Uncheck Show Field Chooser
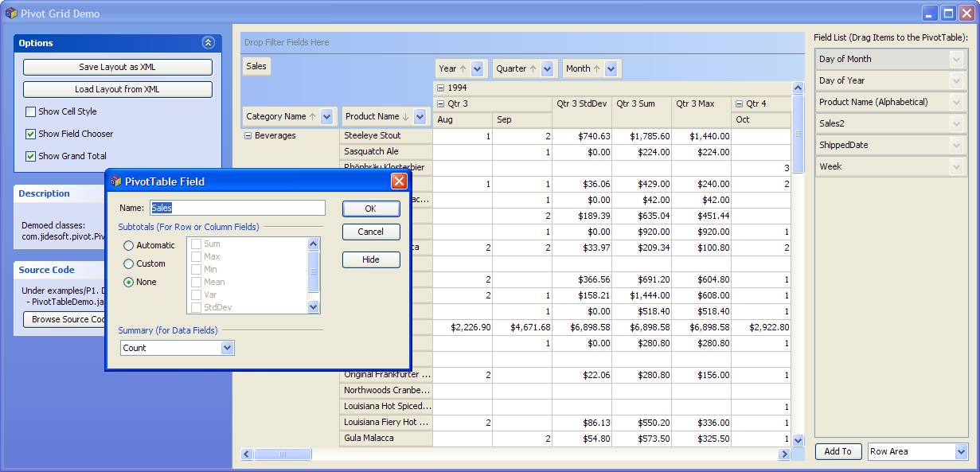 click(x=31, y=134)
